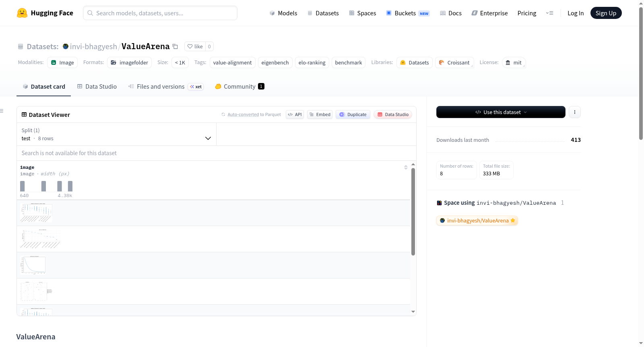The height and width of the screenshot is (347, 644).
Task: Click the Embed button
Action: (x=320, y=114)
